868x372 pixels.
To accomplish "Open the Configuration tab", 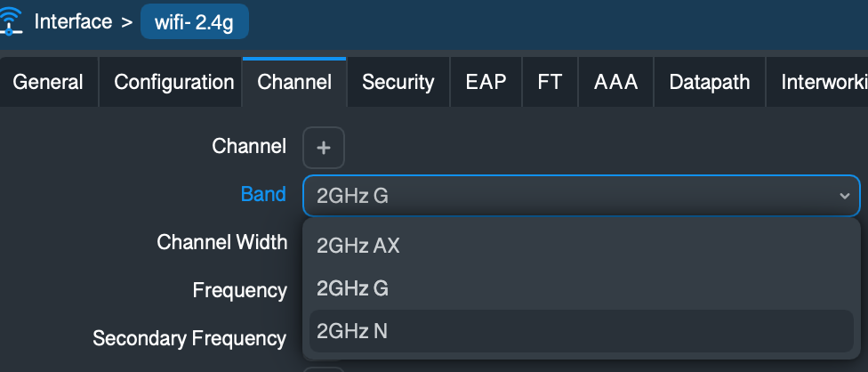I will click(173, 83).
